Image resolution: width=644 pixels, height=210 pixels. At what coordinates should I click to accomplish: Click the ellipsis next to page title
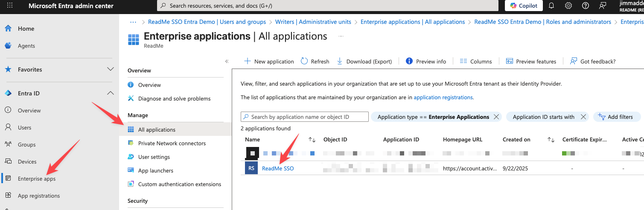click(x=341, y=37)
